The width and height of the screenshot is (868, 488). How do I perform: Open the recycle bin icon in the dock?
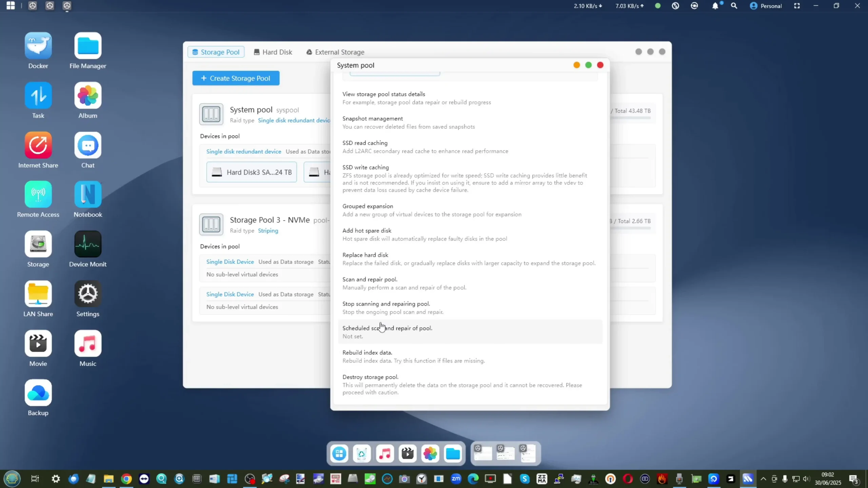pyautogui.click(x=362, y=453)
